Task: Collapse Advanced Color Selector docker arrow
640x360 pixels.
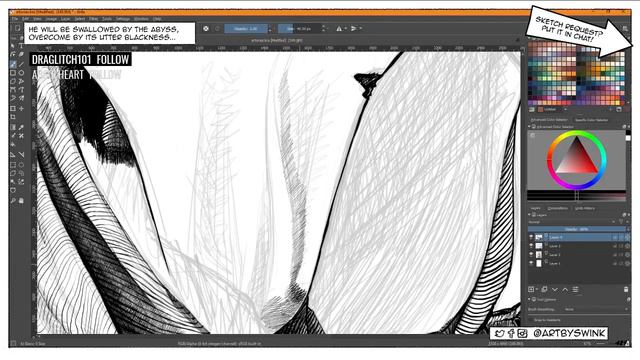Action: 530,127
